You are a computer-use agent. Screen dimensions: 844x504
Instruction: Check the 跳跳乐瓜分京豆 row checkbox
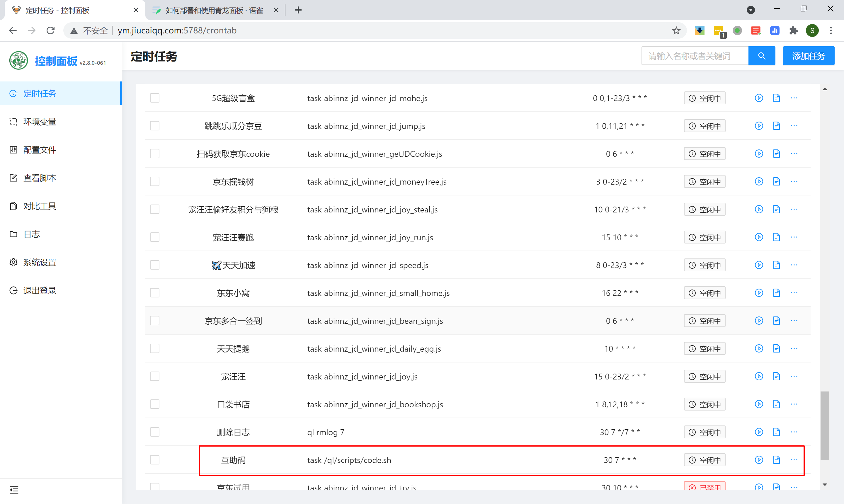point(154,126)
